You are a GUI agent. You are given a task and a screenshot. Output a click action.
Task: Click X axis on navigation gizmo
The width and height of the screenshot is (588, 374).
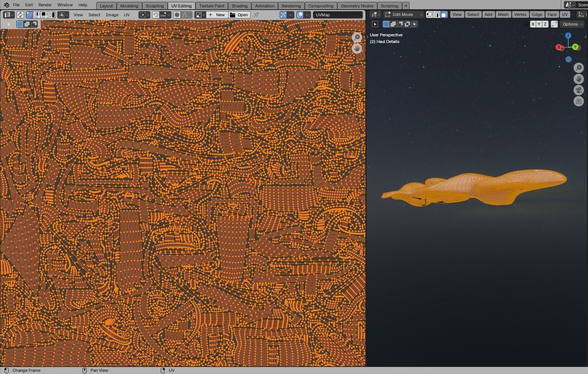(x=559, y=47)
